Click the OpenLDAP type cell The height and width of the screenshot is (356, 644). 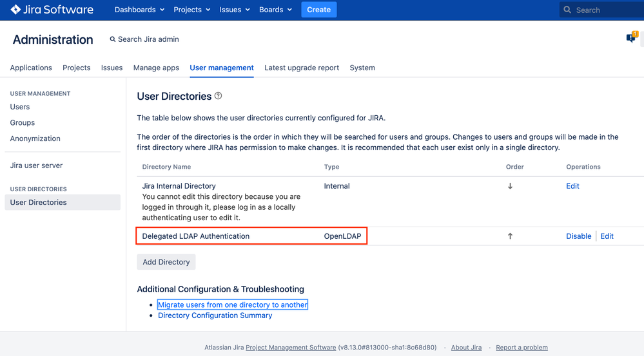click(342, 236)
